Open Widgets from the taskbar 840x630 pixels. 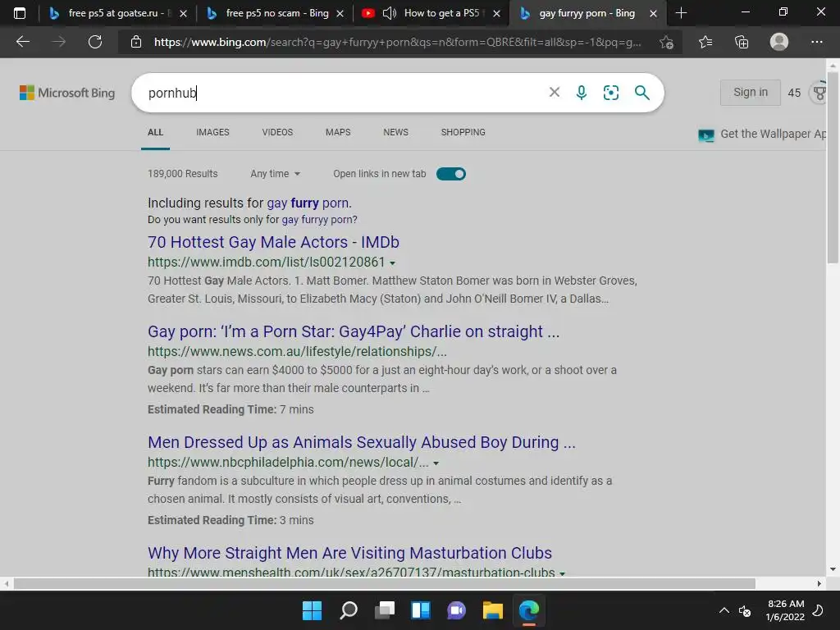pyautogui.click(x=421, y=610)
